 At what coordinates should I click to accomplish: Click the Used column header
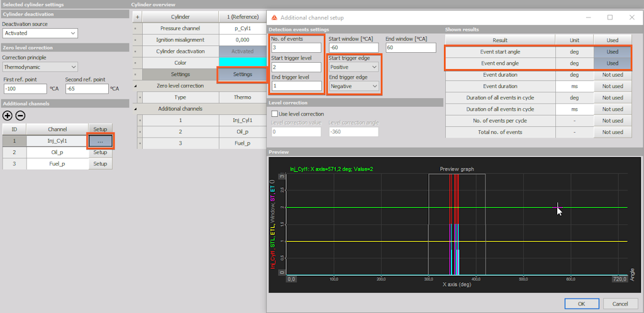(x=613, y=40)
